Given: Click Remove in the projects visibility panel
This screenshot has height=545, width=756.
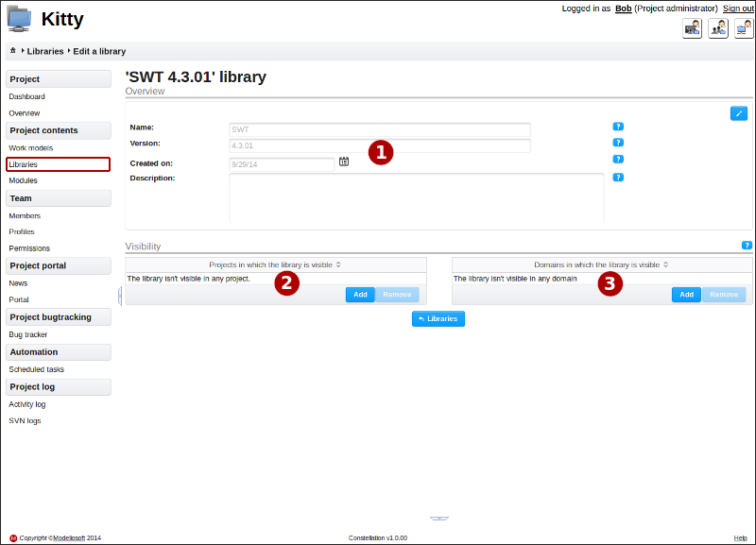Looking at the screenshot, I should point(397,295).
